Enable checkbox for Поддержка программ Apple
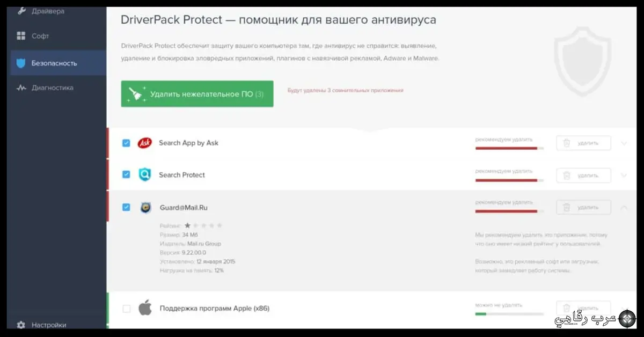This screenshot has width=644, height=337. (x=126, y=309)
